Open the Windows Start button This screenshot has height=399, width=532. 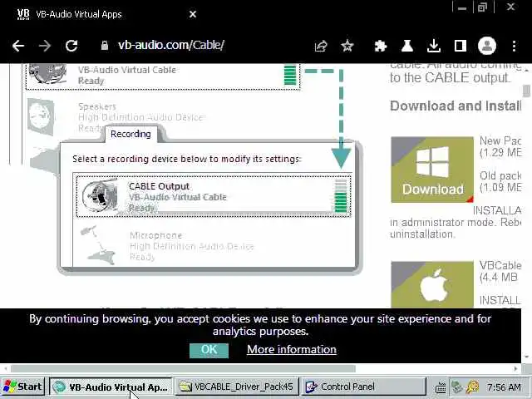22,387
